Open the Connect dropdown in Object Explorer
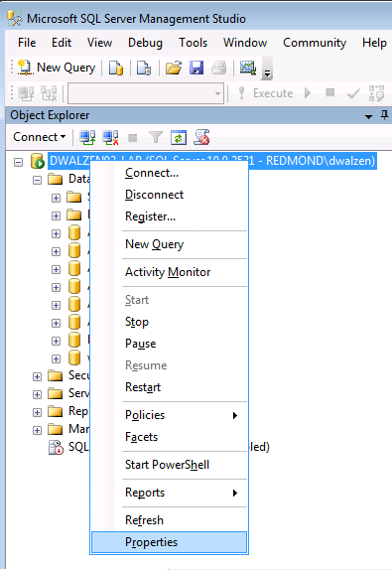The image size is (392, 570). click(40, 137)
